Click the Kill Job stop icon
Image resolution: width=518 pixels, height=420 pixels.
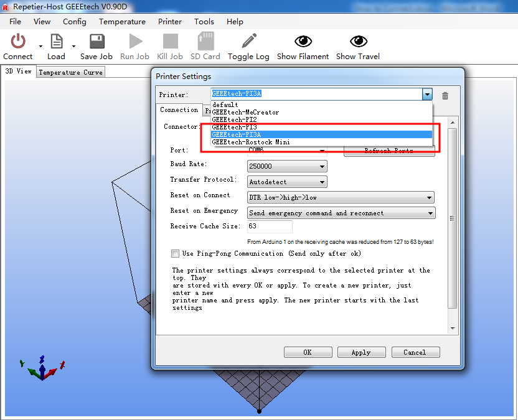pos(171,42)
